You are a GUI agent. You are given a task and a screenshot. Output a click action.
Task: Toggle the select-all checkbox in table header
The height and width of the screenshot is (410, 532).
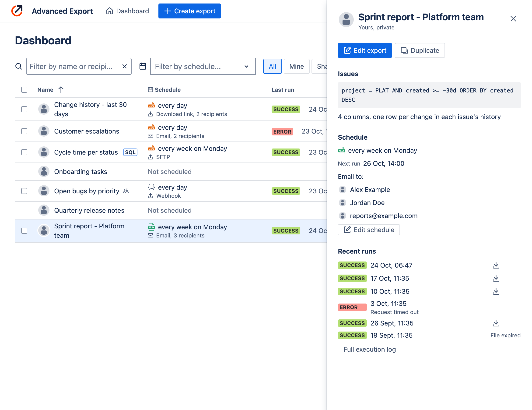[24, 90]
